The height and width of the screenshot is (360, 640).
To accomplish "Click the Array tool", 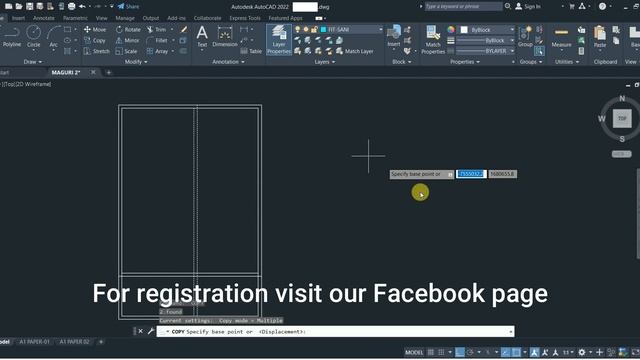I will (x=158, y=51).
